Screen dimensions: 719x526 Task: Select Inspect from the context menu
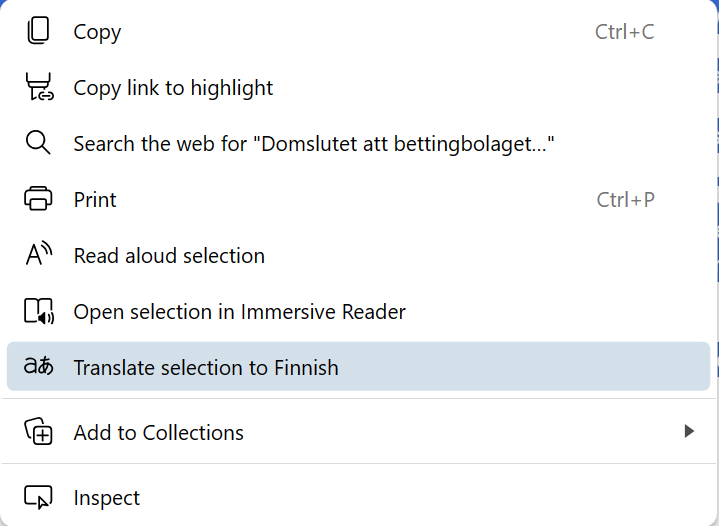(358, 498)
